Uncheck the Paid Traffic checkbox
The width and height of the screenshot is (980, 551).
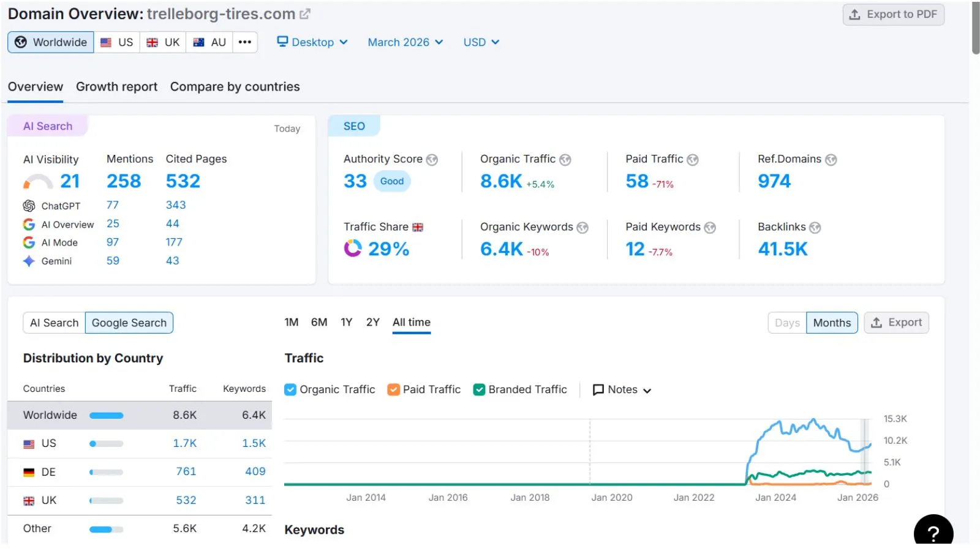pos(394,390)
